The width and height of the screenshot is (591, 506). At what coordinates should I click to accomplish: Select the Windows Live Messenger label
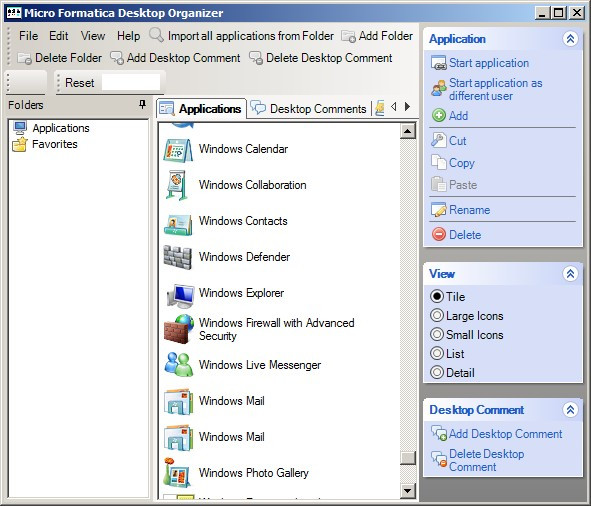(260, 365)
